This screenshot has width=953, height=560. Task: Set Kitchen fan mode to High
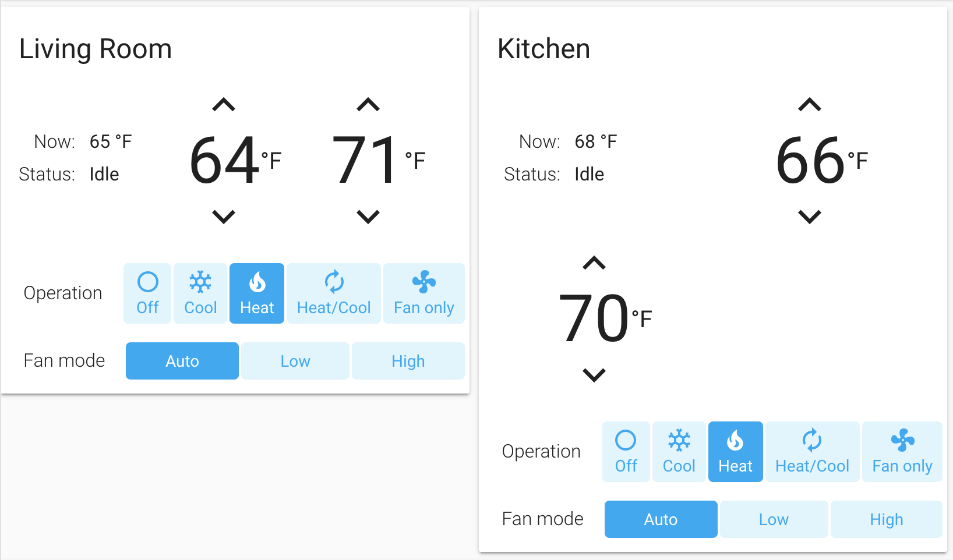(x=887, y=519)
